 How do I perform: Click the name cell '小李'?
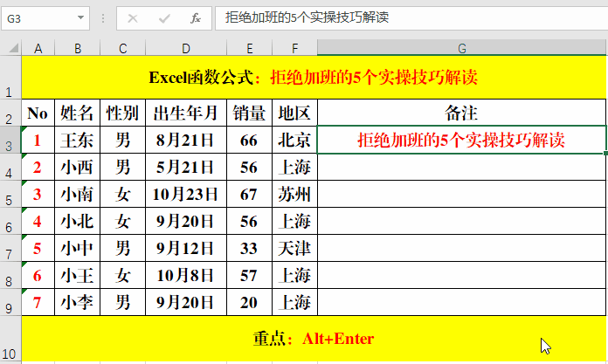click(x=78, y=302)
